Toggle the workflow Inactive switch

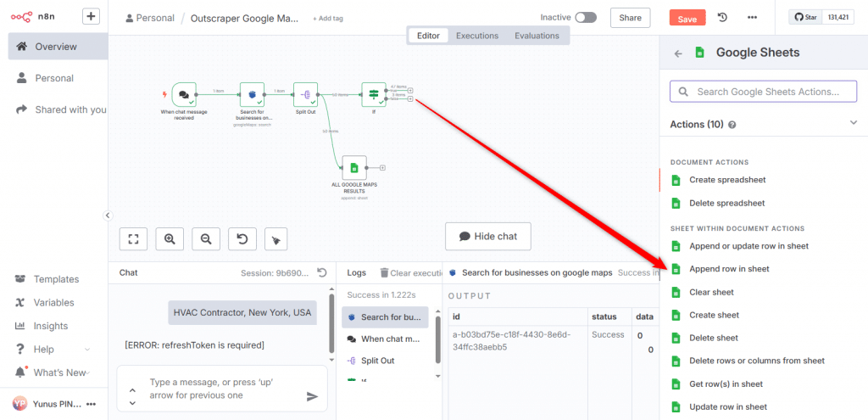pyautogui.click(x=586, y=17)
